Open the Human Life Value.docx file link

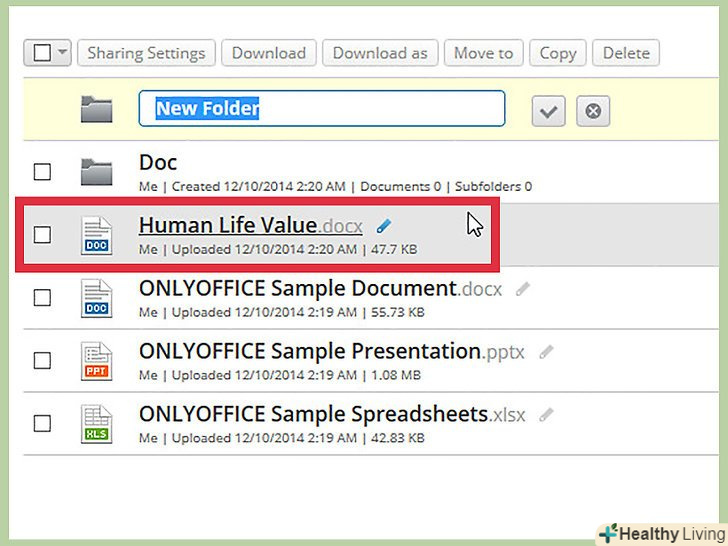[251, 225]
